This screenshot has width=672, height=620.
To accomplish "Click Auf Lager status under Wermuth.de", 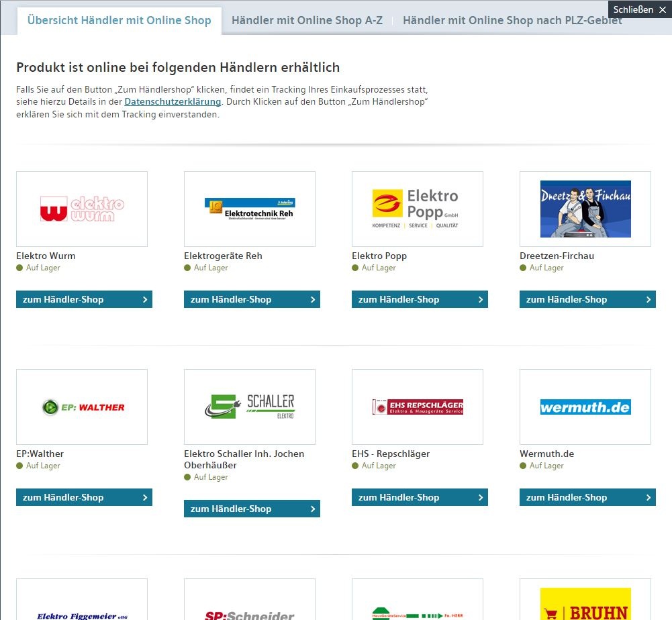I will (542, 466).
